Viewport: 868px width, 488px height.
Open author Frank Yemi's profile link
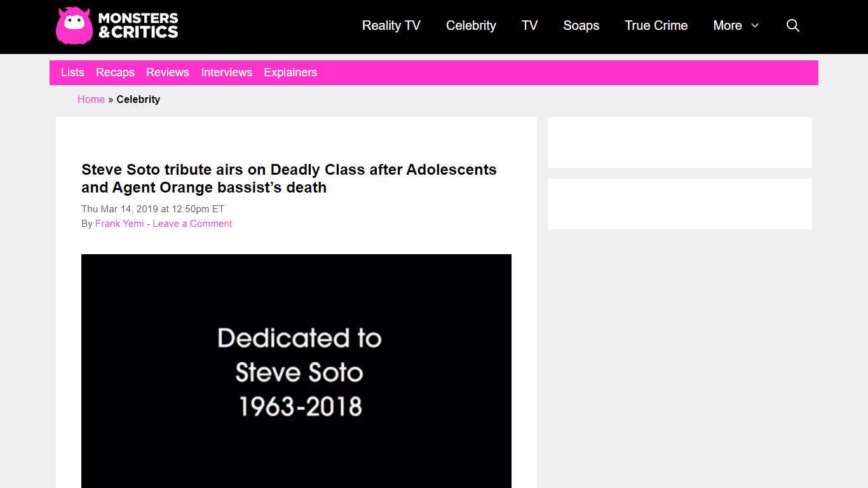[119, 224]
